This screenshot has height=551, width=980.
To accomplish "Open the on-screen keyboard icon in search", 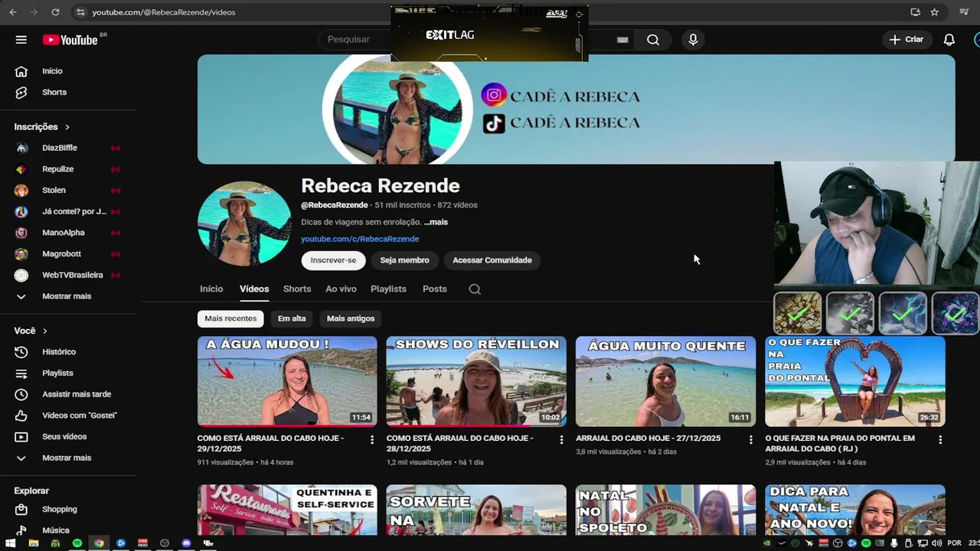I will coord(622,40).
